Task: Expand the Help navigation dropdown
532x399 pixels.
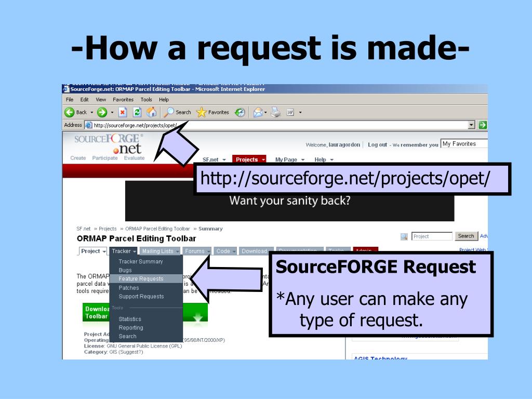Action: [332, 160]
